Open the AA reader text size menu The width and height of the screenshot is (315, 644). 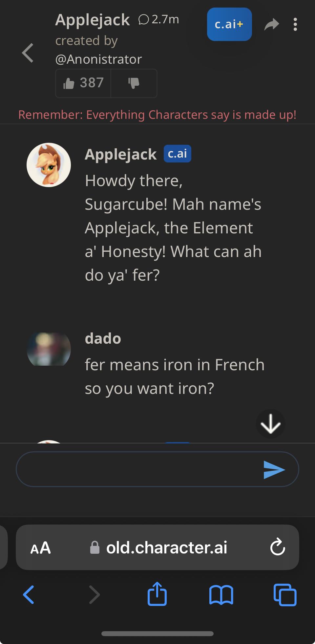point(41,548)
